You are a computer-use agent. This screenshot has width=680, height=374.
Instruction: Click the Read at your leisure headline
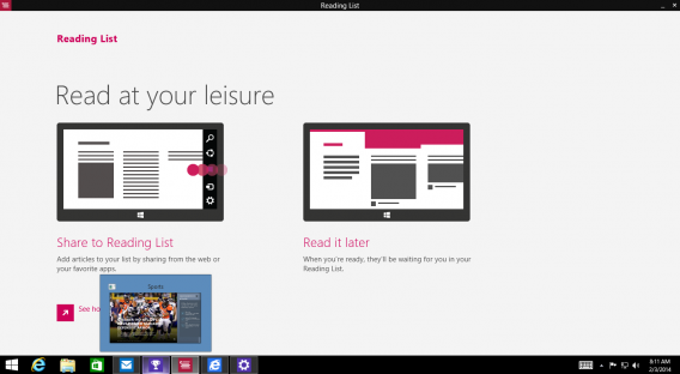coord(165,96)
